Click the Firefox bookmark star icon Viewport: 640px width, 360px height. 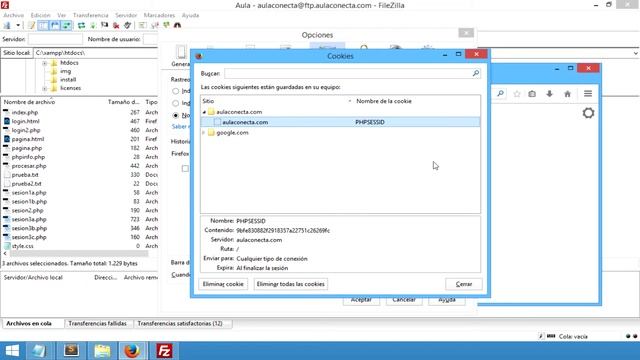pos(517,94)
